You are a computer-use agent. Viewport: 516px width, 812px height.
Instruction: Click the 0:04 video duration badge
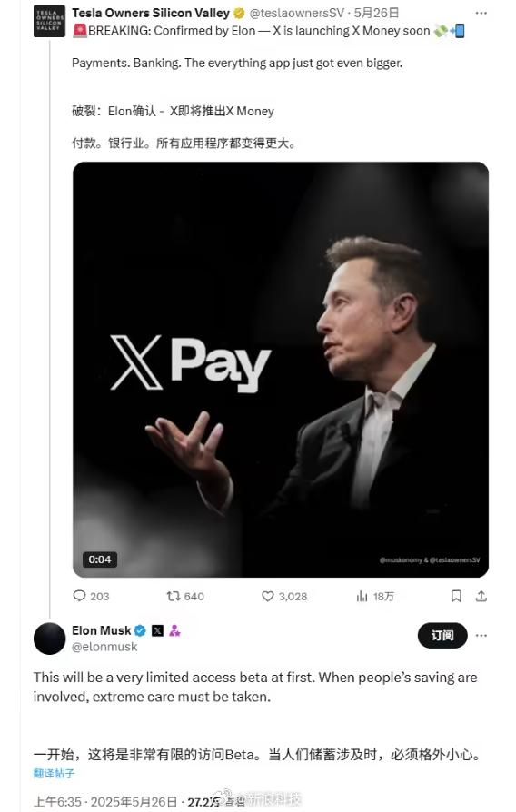click(x=99, y=559)
